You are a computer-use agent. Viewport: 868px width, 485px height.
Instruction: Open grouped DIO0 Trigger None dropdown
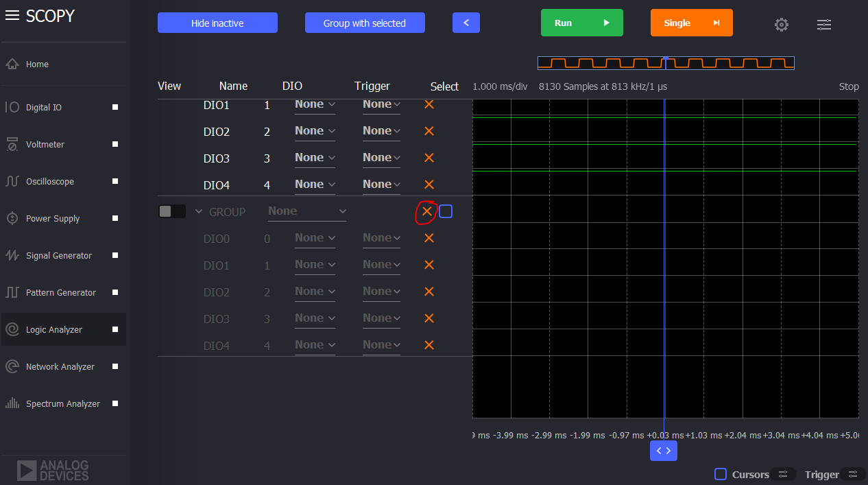click(x=381, y=238)
